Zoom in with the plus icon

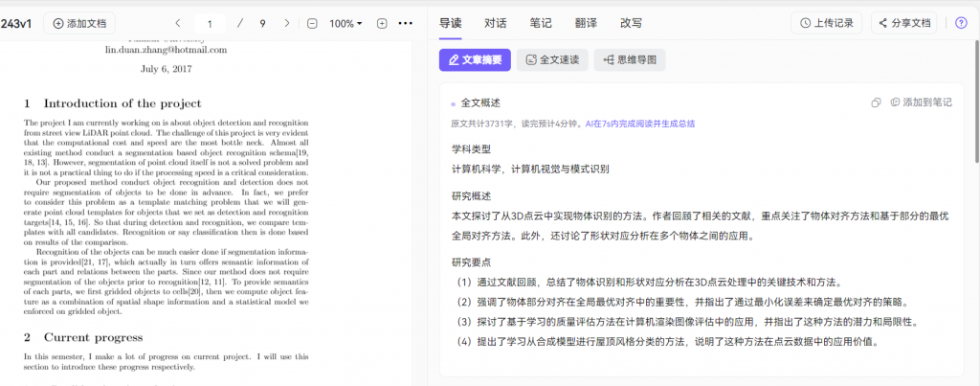pos(382,24)
